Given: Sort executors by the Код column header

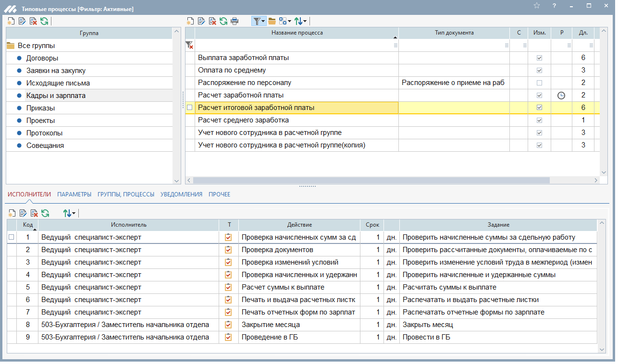Looking at the screenshot, I should click(x=28, y=225).
